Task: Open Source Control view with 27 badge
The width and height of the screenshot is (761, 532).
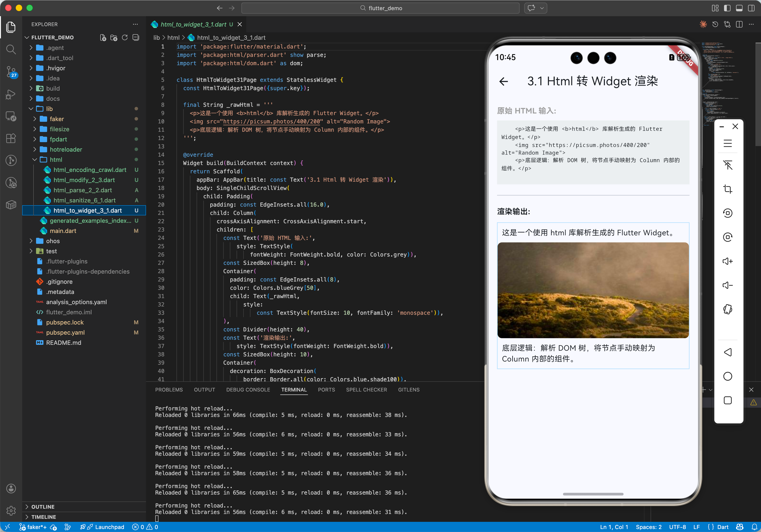Action: coord(11,71)
